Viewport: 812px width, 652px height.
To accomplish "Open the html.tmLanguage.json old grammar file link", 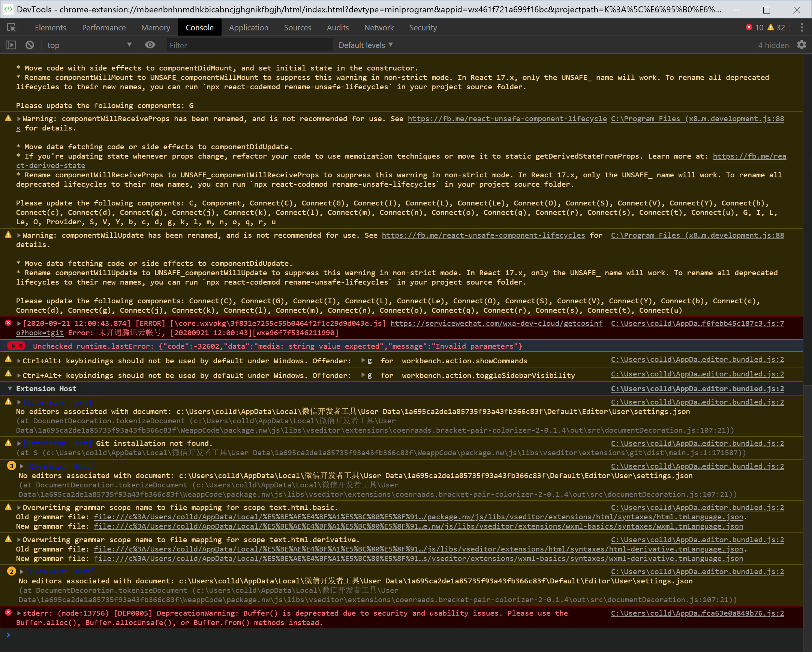I will (x=418, y=517).
